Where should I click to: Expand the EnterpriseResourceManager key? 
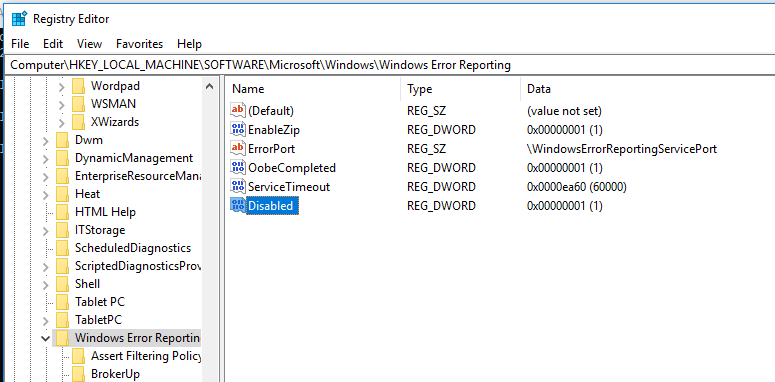(45, 177)
